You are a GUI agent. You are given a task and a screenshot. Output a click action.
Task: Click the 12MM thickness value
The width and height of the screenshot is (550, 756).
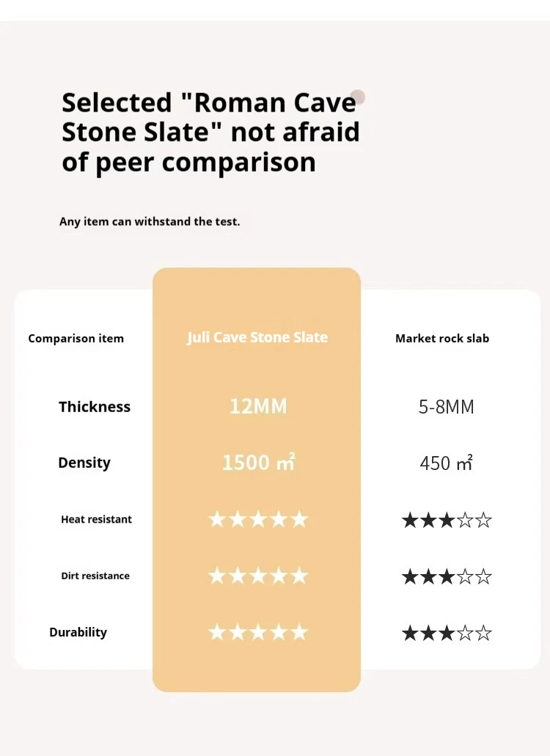click(x=258, y=406)
